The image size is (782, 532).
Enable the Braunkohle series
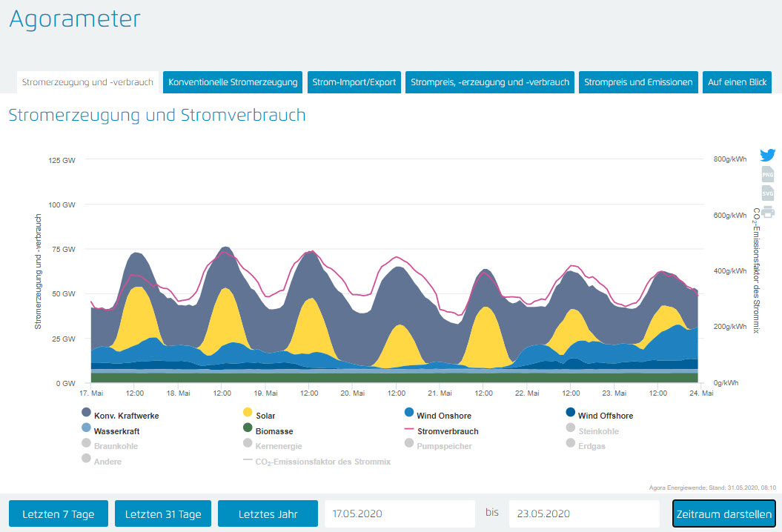pyautogui.click(x=116, y=446)
